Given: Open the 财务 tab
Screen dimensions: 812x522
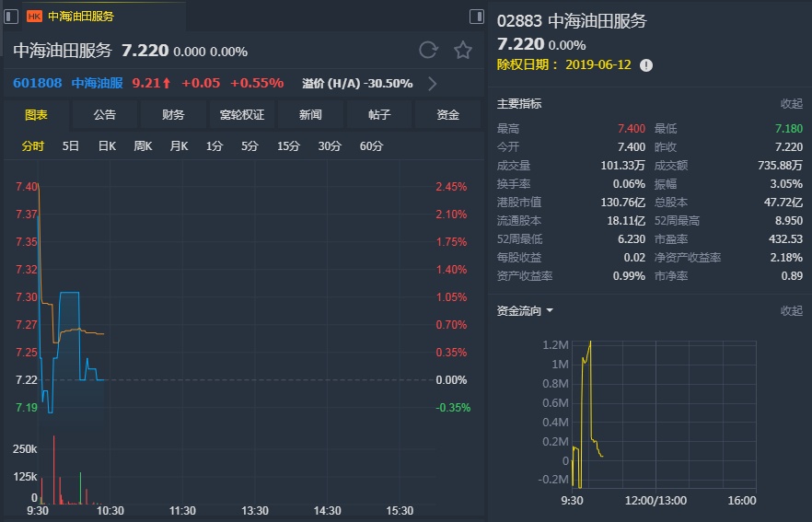Looking at the screenshot, I should click(173, 115).
